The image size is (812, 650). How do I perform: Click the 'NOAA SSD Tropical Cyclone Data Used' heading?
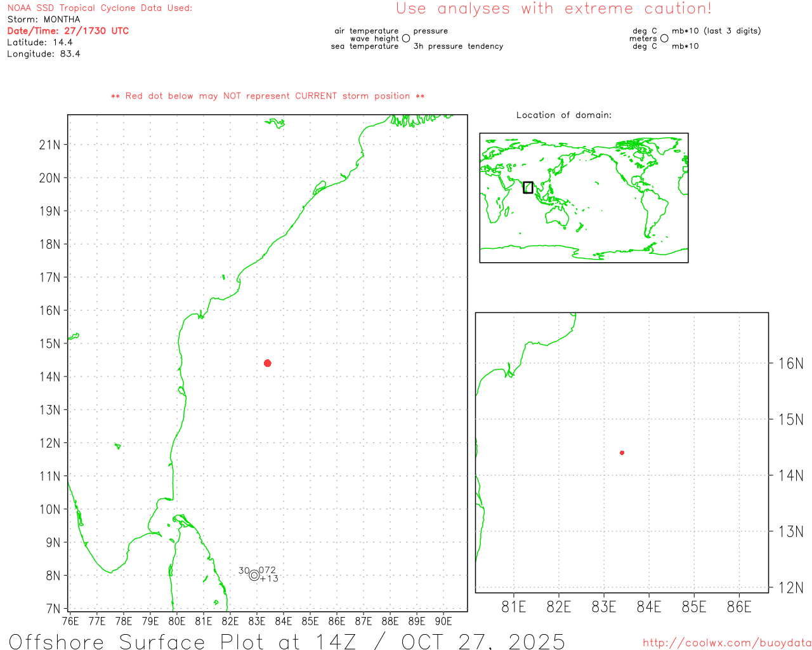coord(100,8)
